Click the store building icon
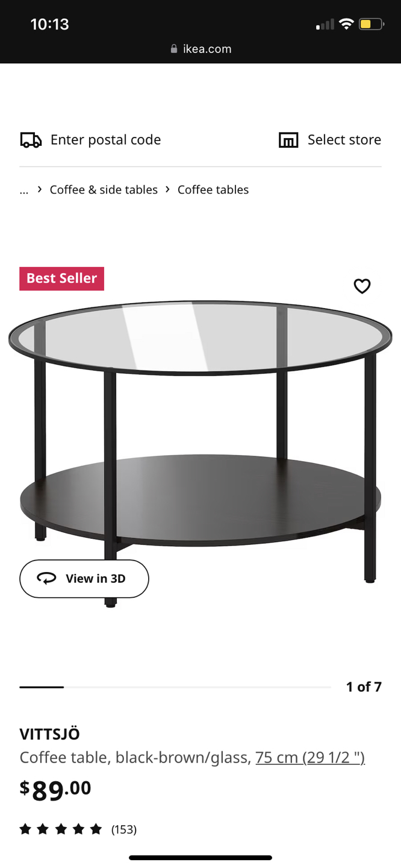 pos(288,140)
